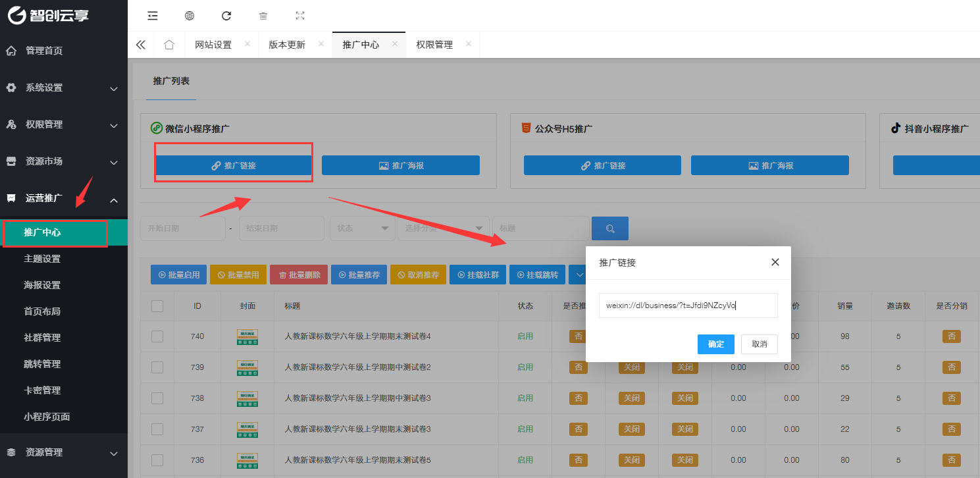The width and height of the screenshot is (980, 478).
Task: Tick the checkbox for row ID 740
Action: click(x=157, y=336)
